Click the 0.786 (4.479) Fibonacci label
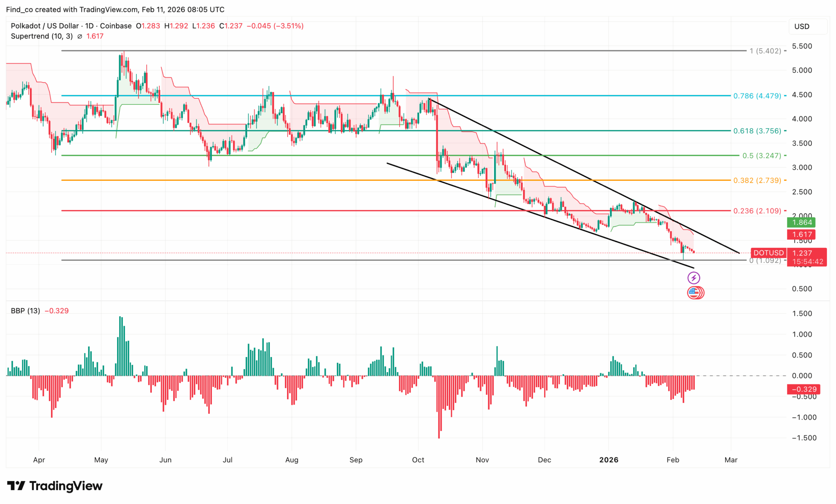 pos(757,96)
